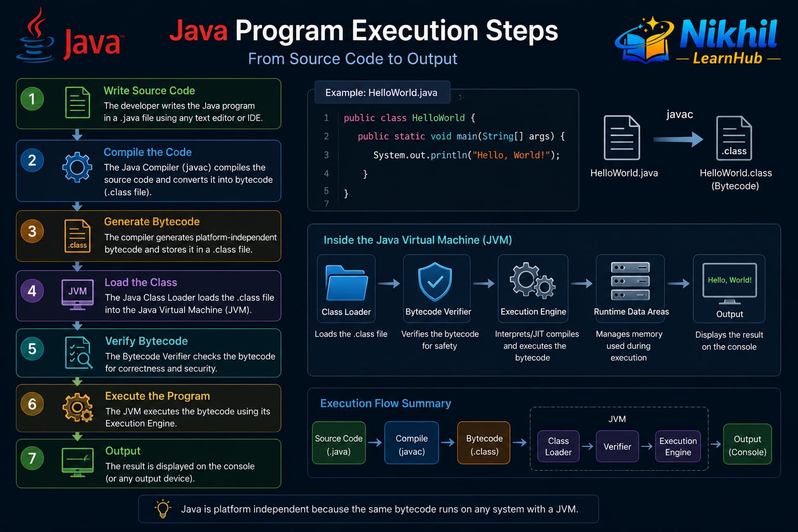The image size is (798, 532).
Task: Click the step 6 number circle
Action: click(x=32, y=404)
